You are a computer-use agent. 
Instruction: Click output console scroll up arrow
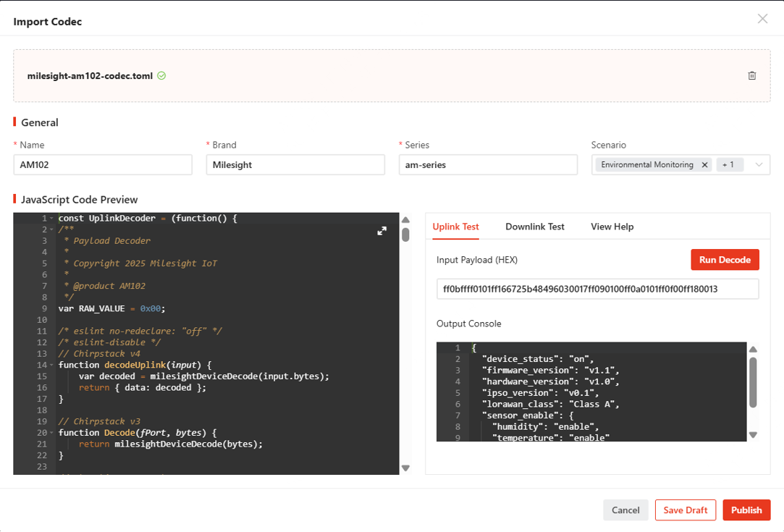[753, 349]
